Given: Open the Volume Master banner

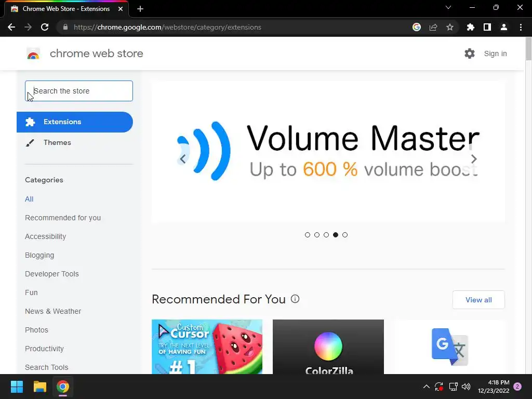Looking at the screenshot, I should pos(328,152).
